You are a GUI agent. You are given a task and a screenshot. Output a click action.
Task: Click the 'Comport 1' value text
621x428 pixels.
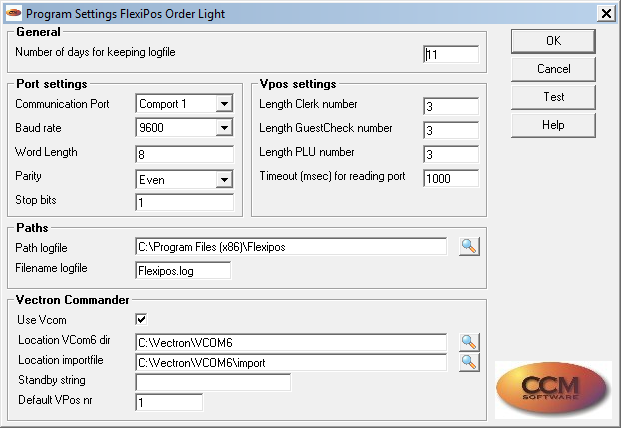tap(163, 104)
